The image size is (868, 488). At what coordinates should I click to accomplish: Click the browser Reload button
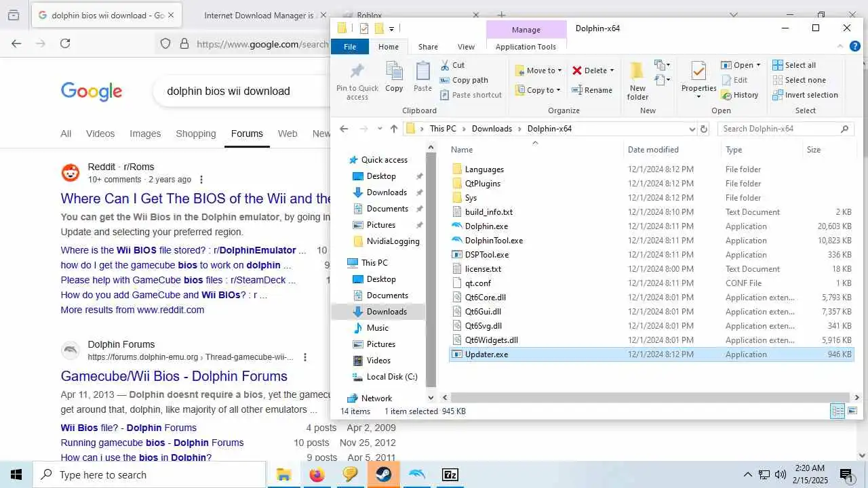[65, 43]
